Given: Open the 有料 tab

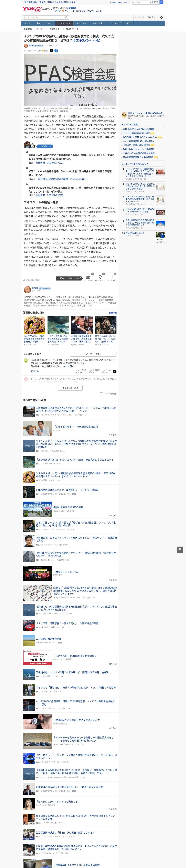Looking at the screenshot, I should coord(128,24).
